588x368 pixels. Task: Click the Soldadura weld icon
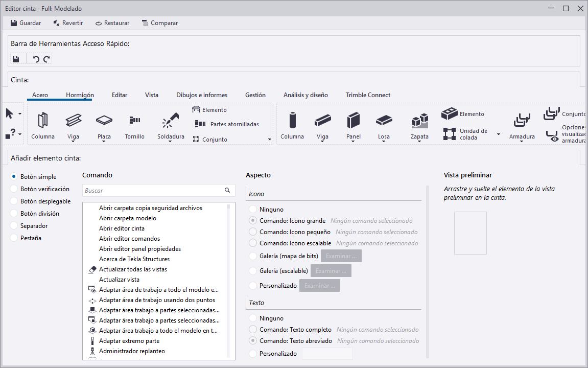click(x=171, y=121)
